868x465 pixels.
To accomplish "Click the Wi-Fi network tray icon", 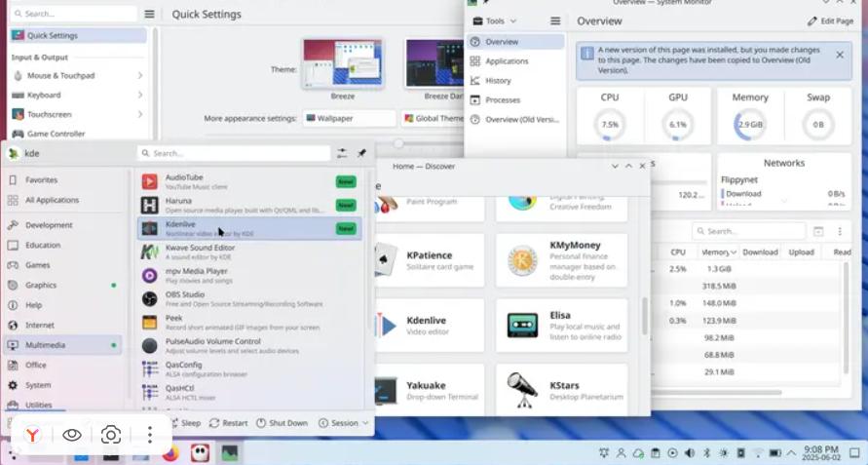I will (758, 453).
